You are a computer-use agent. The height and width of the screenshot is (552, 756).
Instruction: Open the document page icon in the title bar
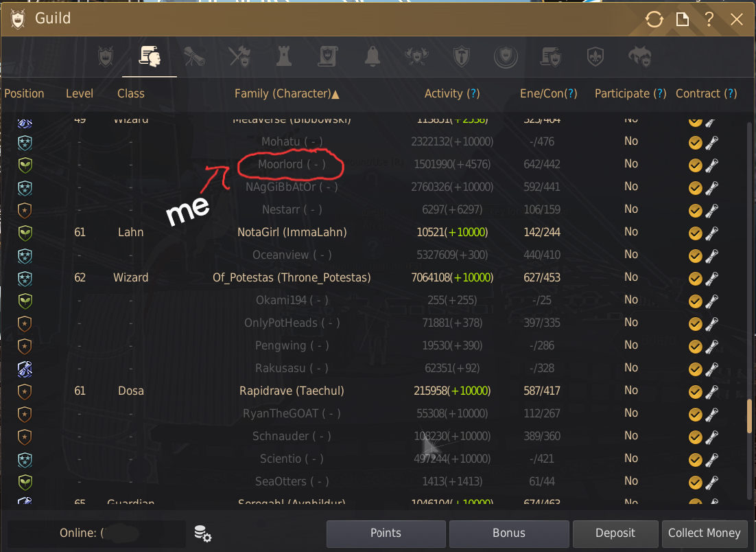(682, 19)
